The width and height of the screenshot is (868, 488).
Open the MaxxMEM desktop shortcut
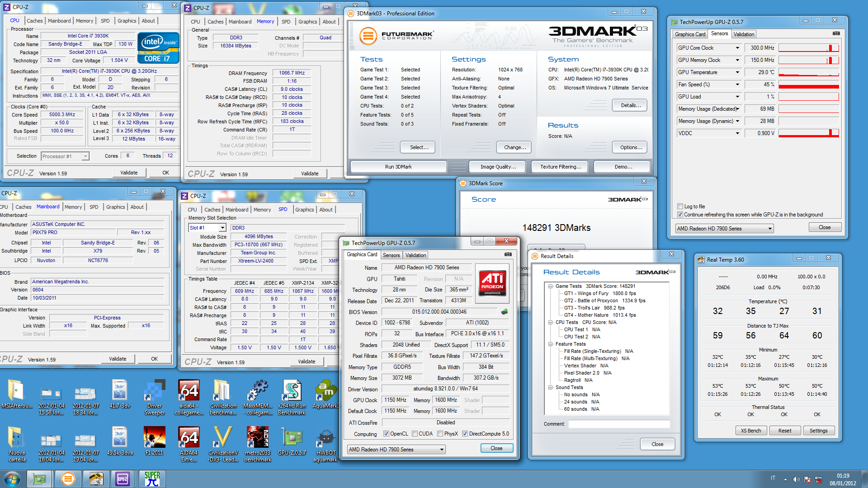pyautogui.click(x=258, y=397)
